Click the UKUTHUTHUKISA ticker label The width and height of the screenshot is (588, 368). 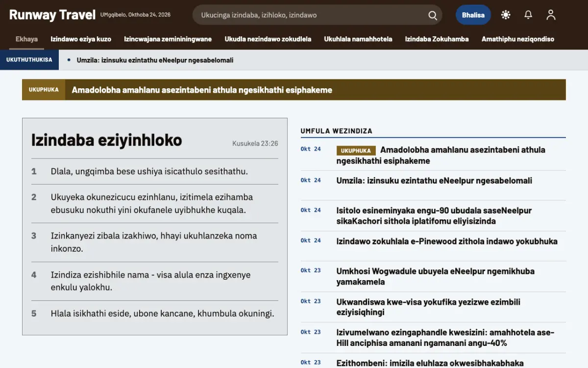[x=29, y=60]
